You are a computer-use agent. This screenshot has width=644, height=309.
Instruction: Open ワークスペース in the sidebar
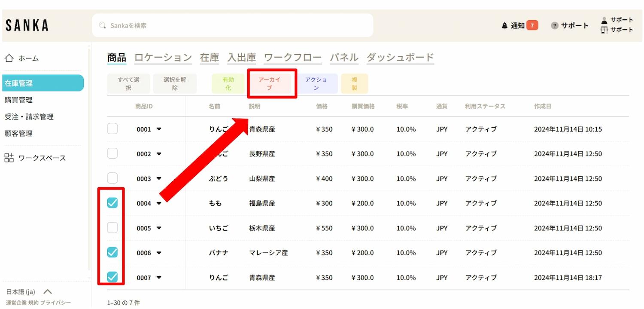coord(42,158)
